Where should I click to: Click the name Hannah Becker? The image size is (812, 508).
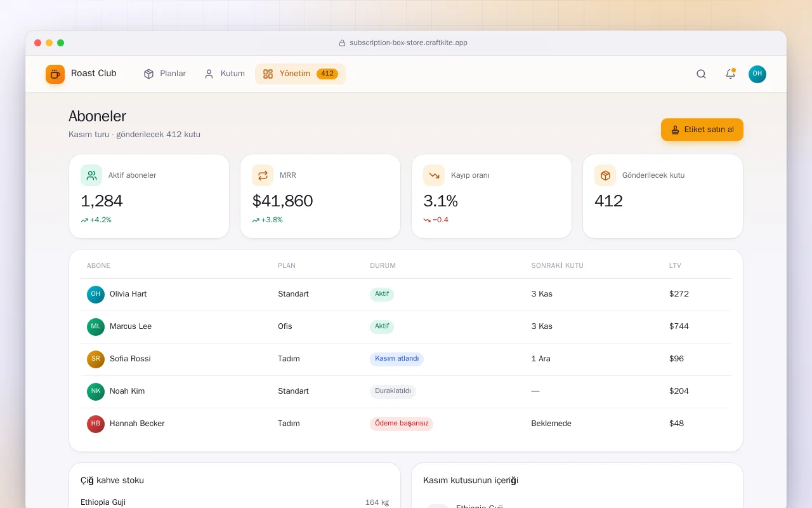point(137,424)
